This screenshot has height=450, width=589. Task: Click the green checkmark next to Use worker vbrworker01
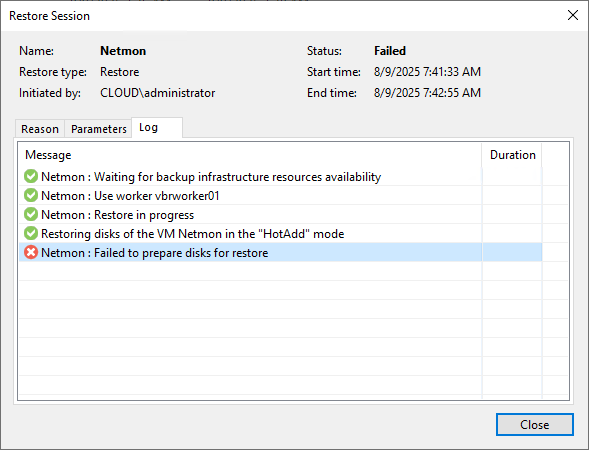[x=31, y=195]
